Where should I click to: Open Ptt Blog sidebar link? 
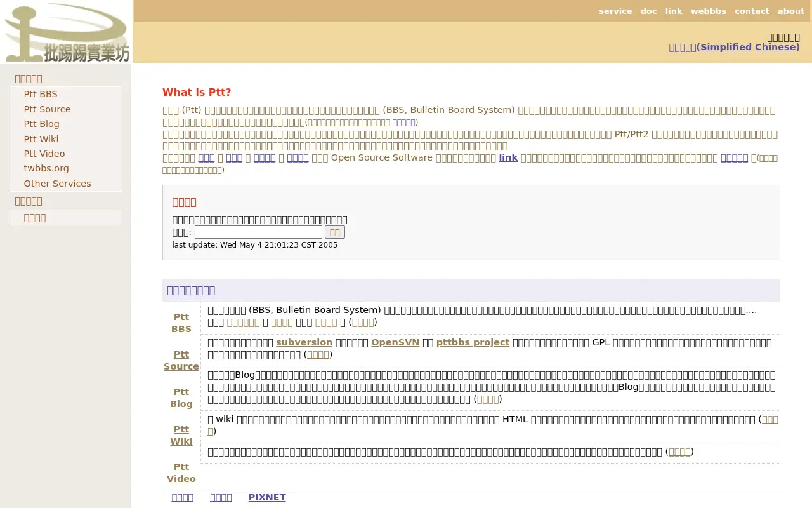[x=41, y=124]
